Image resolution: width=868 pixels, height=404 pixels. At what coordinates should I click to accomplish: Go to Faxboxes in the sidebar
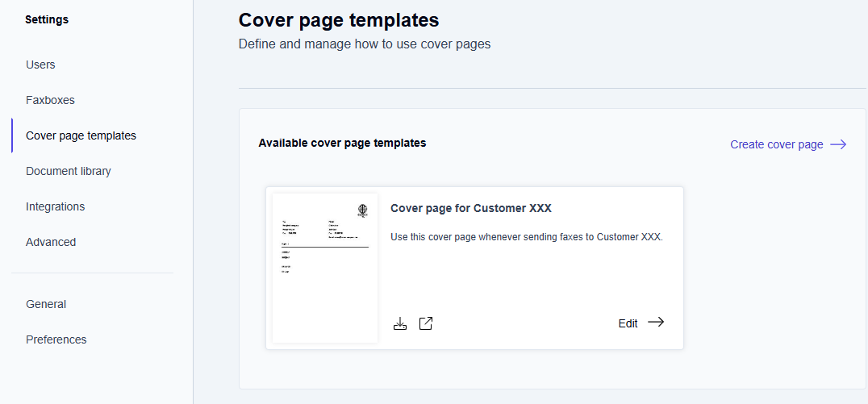pos(50,100)
